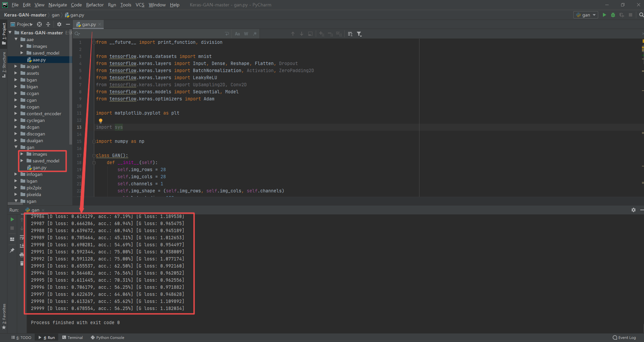
Task: Click in the editor search input field
Action: (151, 34)
